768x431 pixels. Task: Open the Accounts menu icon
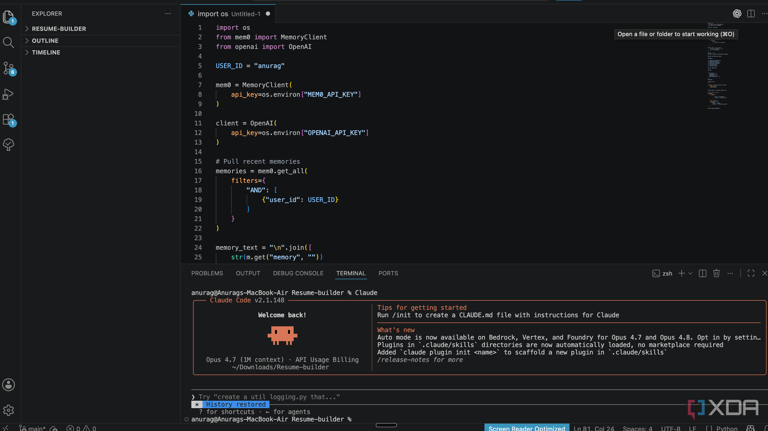[8, 385]
